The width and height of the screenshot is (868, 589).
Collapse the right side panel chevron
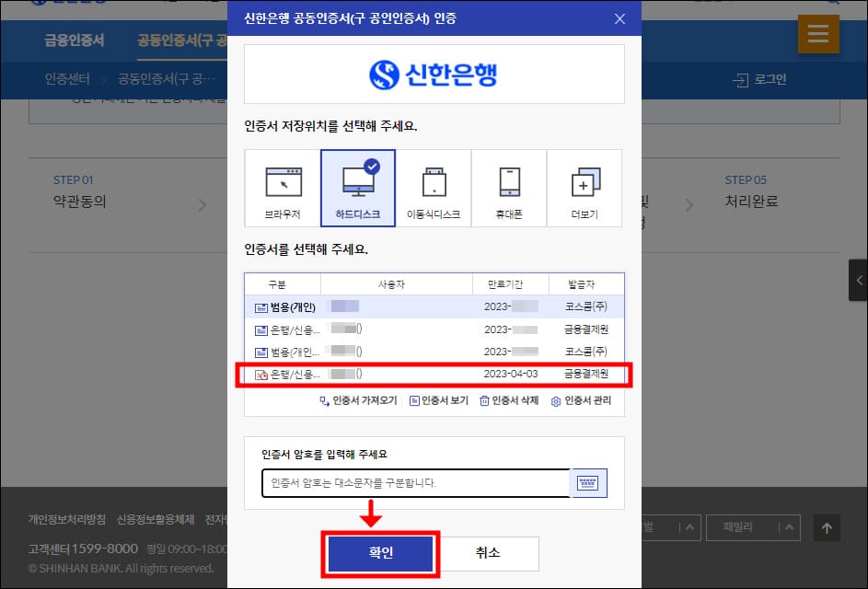pos(860,280)
